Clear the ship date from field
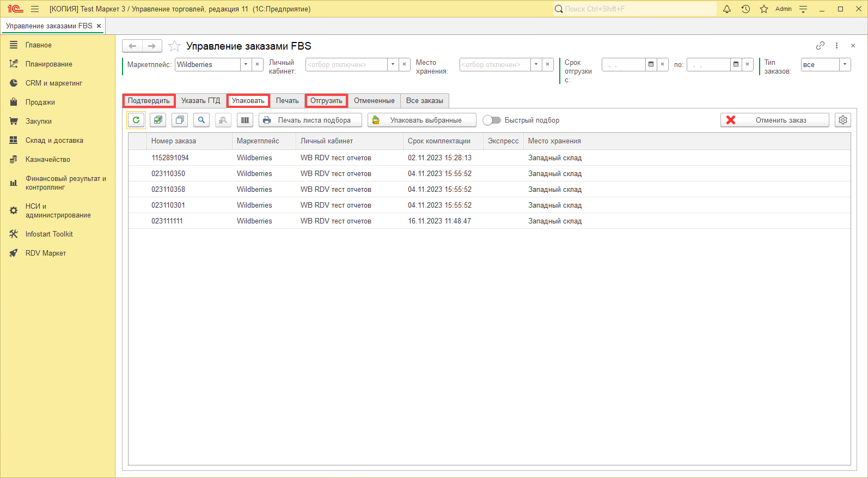The width and height of the screenshot is (868, 478). pyautogui.click(x=663, y=64)
